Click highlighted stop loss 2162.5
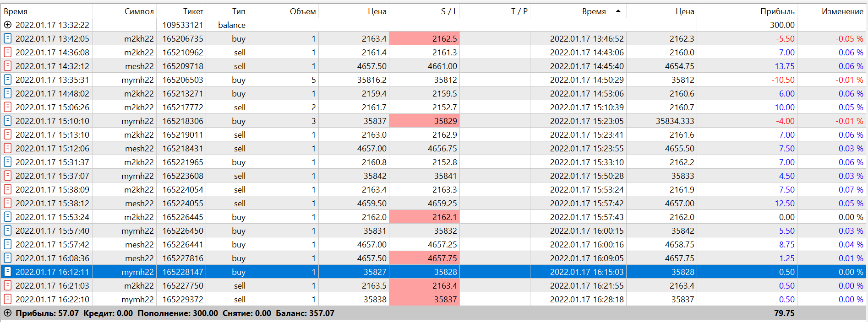868x322 pixels. [x=424, y=39]
